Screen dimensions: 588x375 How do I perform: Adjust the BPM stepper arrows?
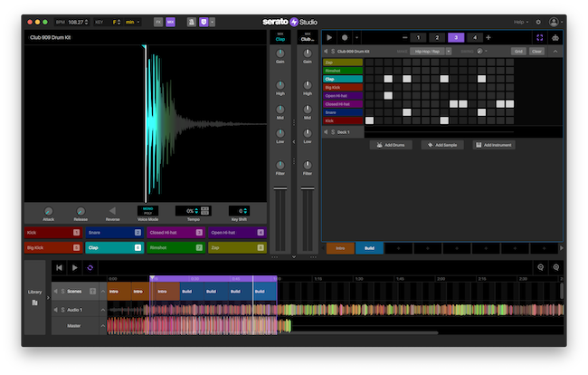pos(87,22)
